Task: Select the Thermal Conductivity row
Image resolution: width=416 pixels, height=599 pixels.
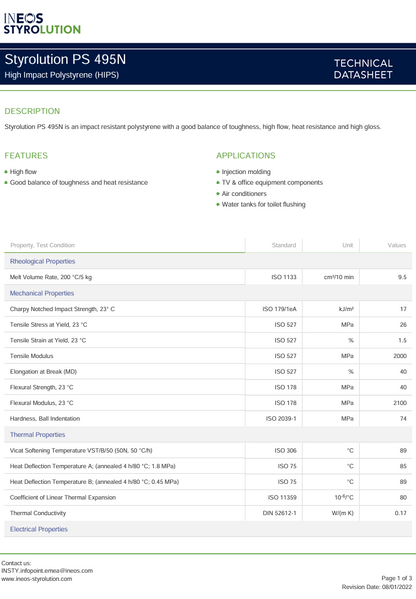Action: 208,513
